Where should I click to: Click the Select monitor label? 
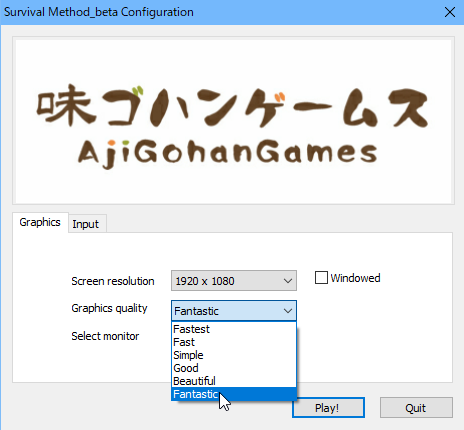point(105,336)
